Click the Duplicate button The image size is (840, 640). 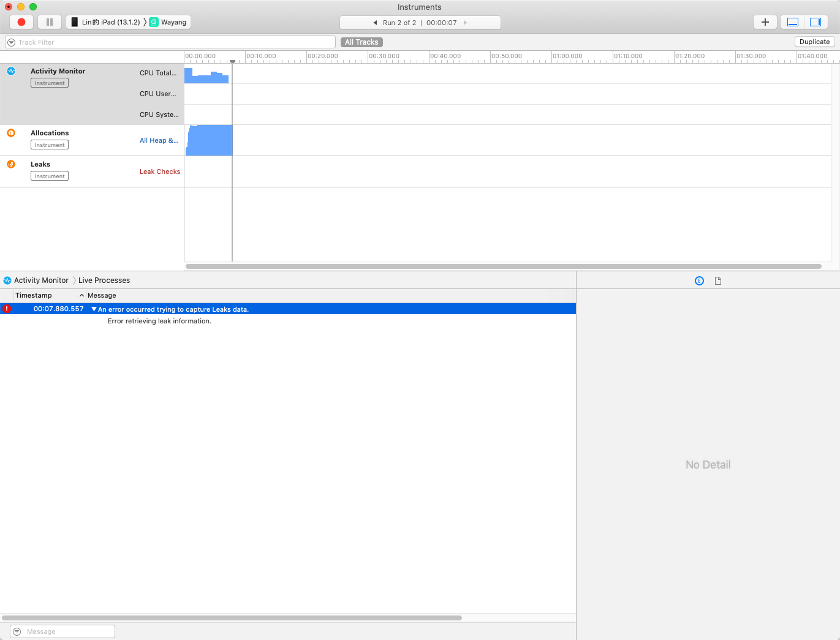[814, 42]
